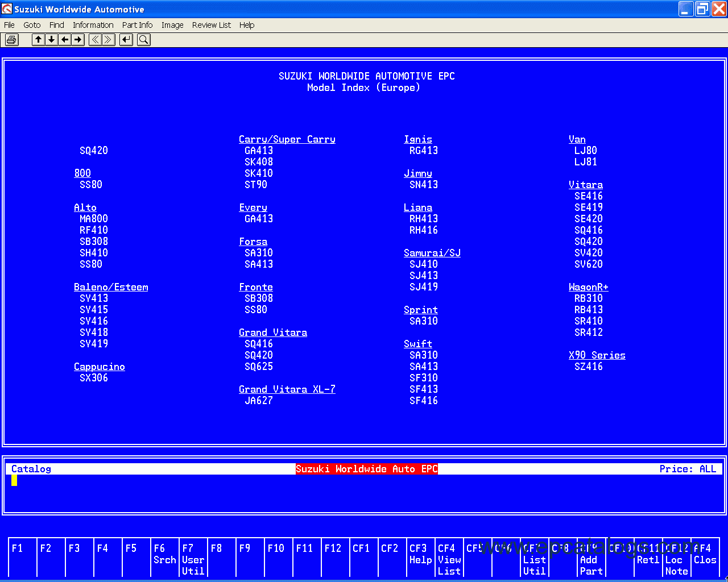Click the Price: ALL status label
Image resolution: width=728 pixels, height=582 pixels.
click(688, 469)
